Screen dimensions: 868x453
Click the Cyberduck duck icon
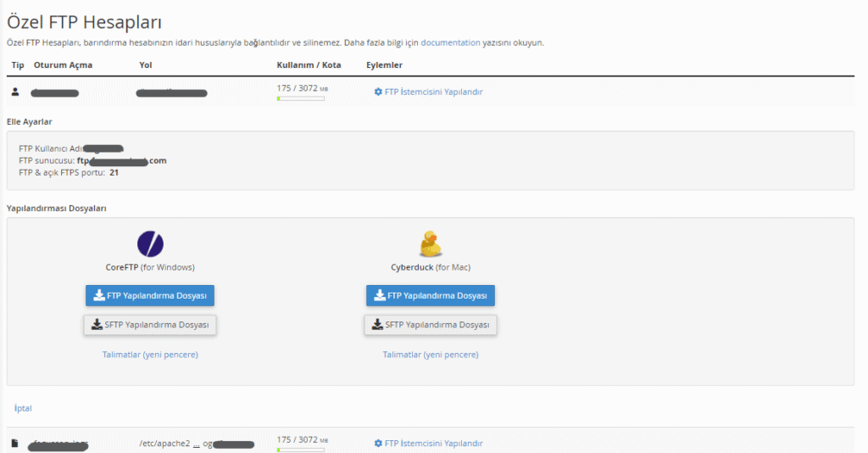click(x=430, y=243)
